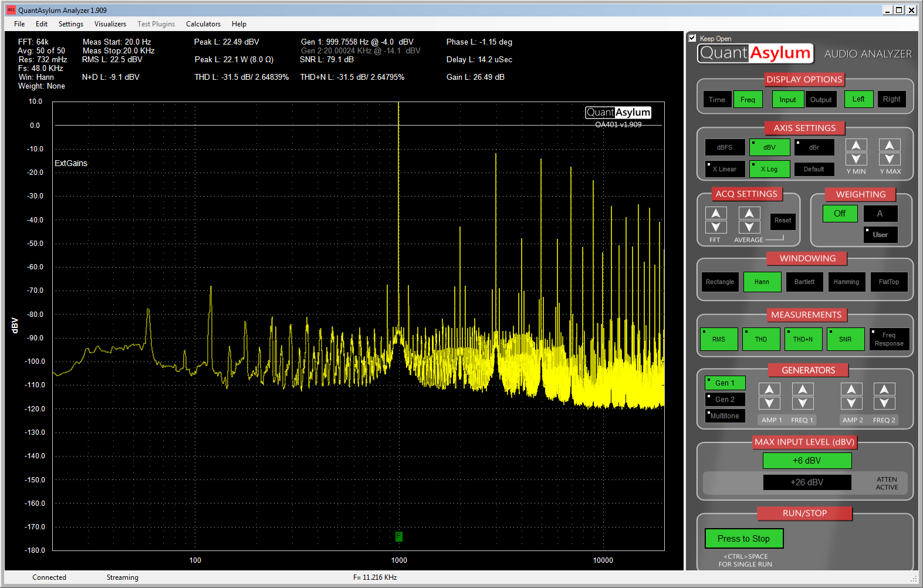Set Y axis units to dBV
This screenshot has height=588, width=923.
click(x=769, y=147)
